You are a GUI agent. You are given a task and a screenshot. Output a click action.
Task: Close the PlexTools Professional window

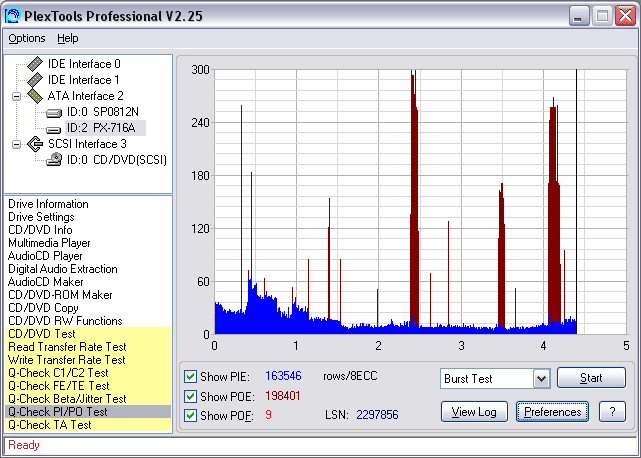[626, 16]
